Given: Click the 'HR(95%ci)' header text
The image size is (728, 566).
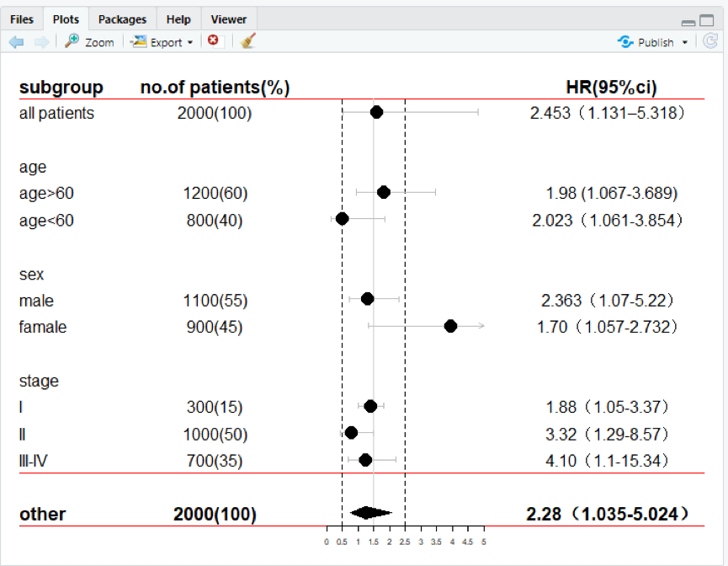Looking at the screenshot, I should coord(612,87).
